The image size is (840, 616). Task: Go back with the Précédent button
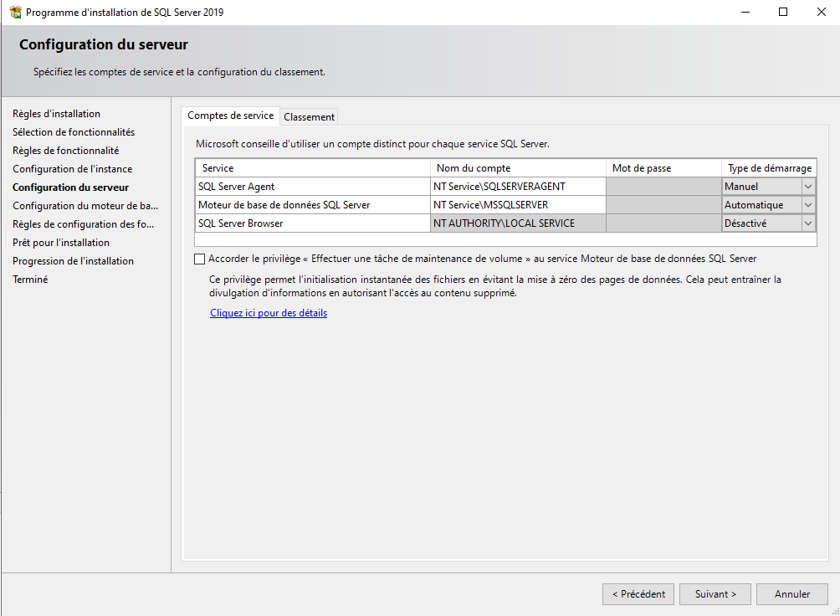638,594
